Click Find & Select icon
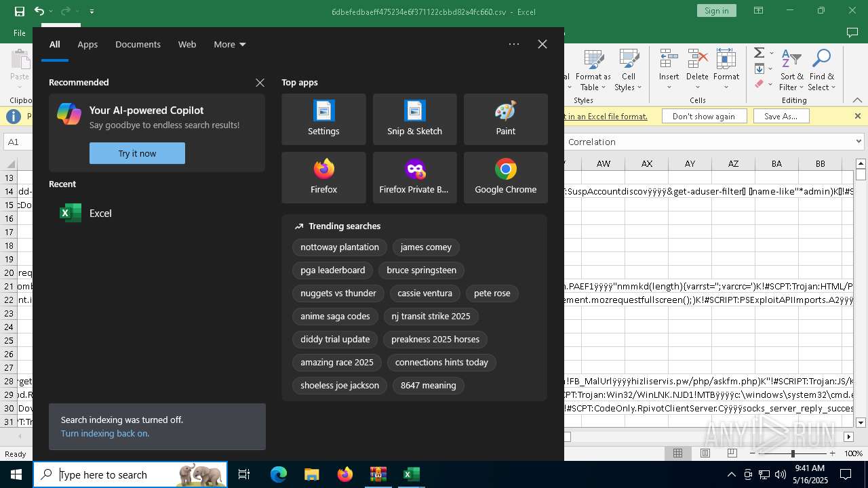Viewport: 868px width, 488px height. click(x=821, y=59)
